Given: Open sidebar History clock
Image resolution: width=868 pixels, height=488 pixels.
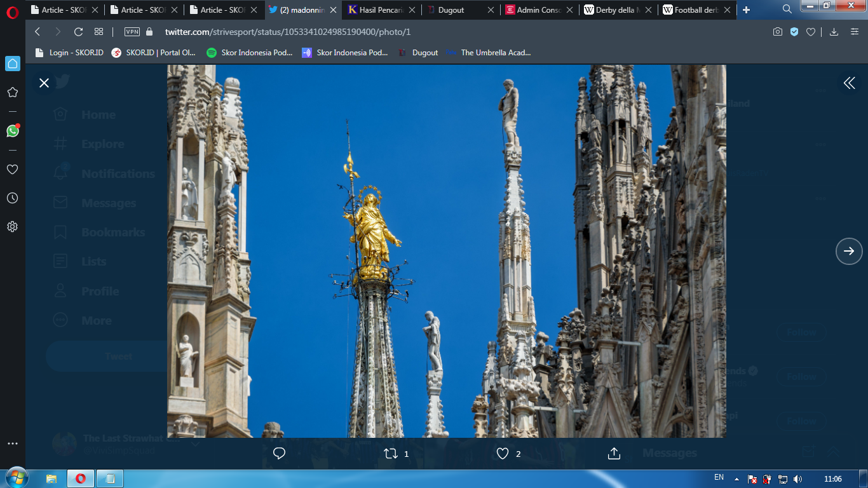Looking at the screenshot, I should (x=13, y=198).
